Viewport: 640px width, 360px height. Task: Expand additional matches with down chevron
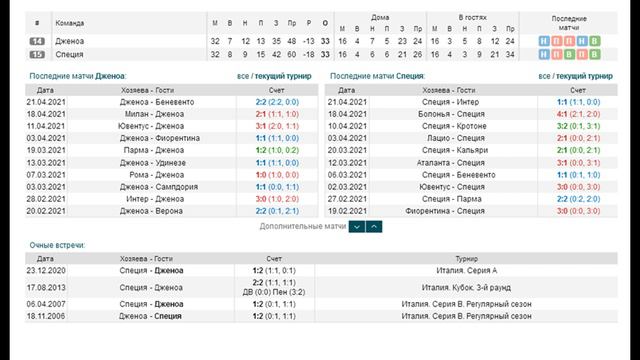(357, 227)
